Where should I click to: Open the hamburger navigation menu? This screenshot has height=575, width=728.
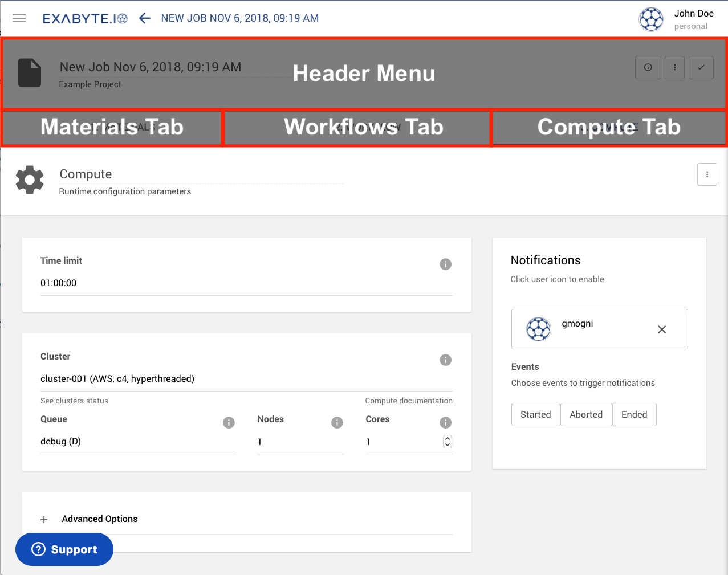tap(19, 18)
